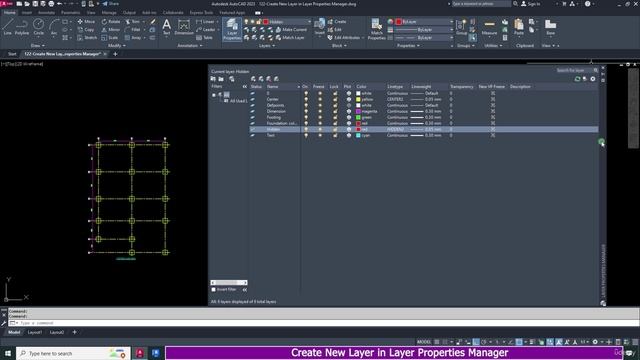Viewport: 640px width, 360px height.
Task: Click the cyan color swatch of Text layer
Action: (358, 135)
